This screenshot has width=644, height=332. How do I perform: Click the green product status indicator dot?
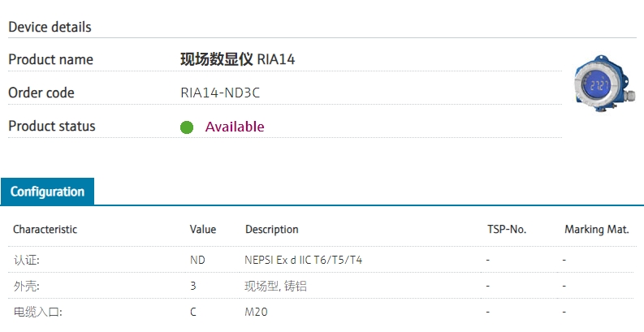187,127
